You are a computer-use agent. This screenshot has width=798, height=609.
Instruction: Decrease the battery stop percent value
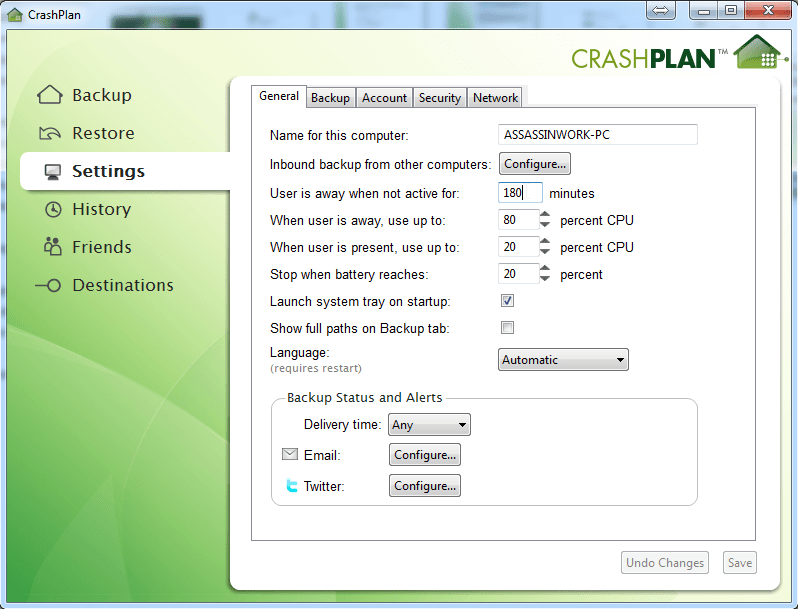pyautogui.click(x=545, y=278)
